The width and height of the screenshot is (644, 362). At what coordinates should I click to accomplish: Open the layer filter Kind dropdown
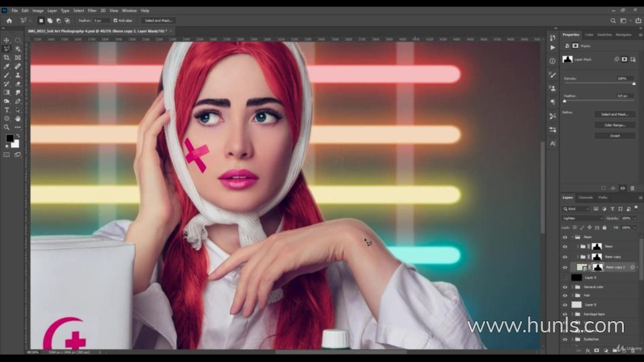tap(576, 209)
